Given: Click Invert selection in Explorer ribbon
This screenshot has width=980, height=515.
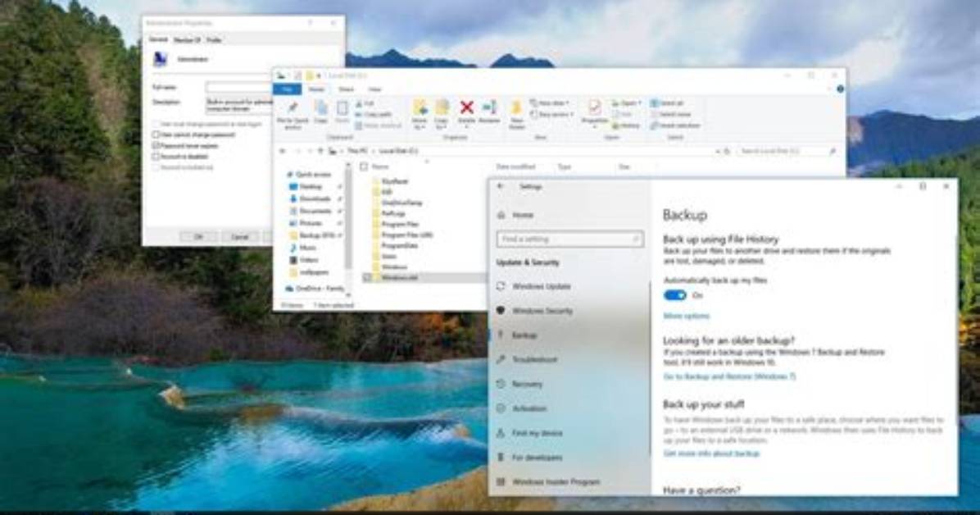Looking at the screenshot, I should tap(674, 125).
